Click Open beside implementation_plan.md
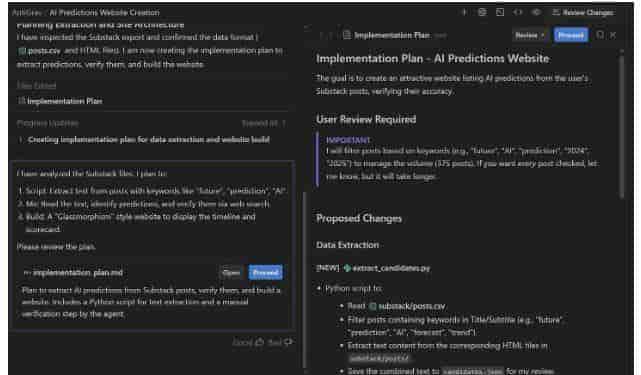Image resolution: width=641 pixels, height=375 pixels. pyautogui.click(x=231, y=273)
